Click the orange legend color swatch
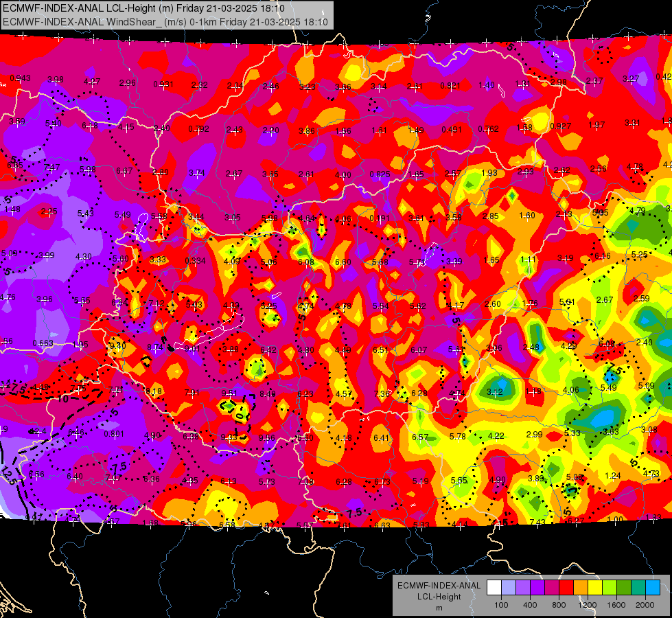Image resolution: width=672 pixels, height=618 pixels. [581, 588]
